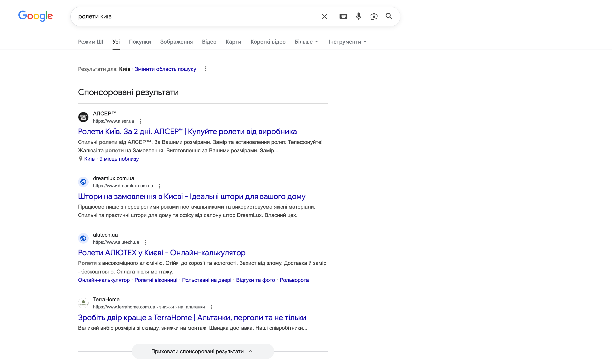Open the Відео tab
Viewport: 612px width, 364px height.
(209, 42)
